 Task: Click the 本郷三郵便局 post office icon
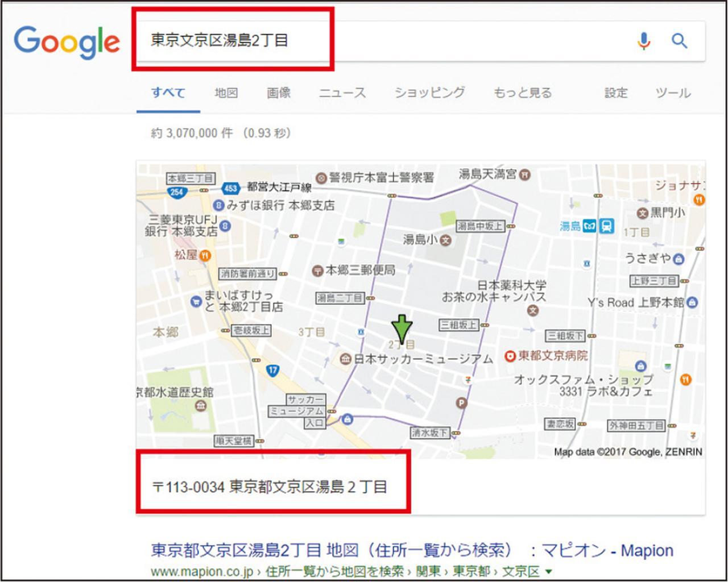point(318,271)
